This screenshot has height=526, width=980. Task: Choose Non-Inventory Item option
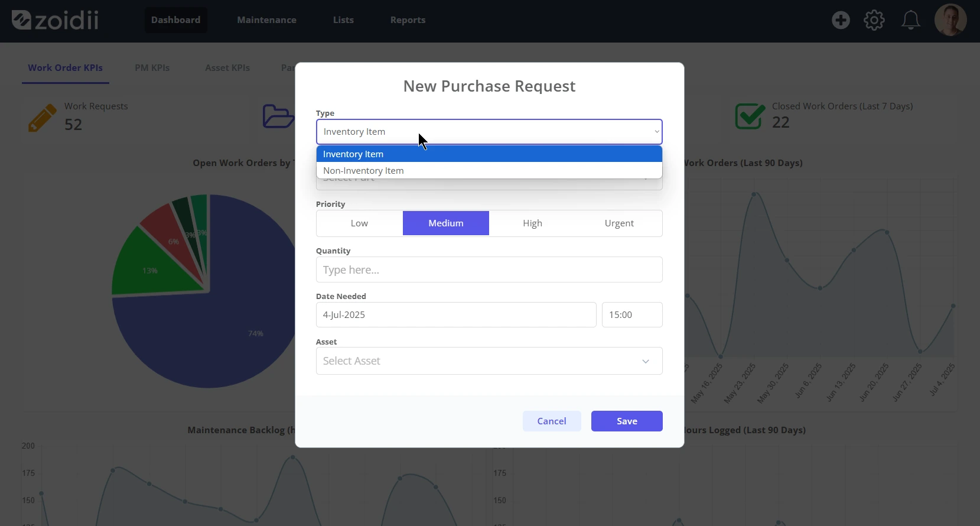489,171
